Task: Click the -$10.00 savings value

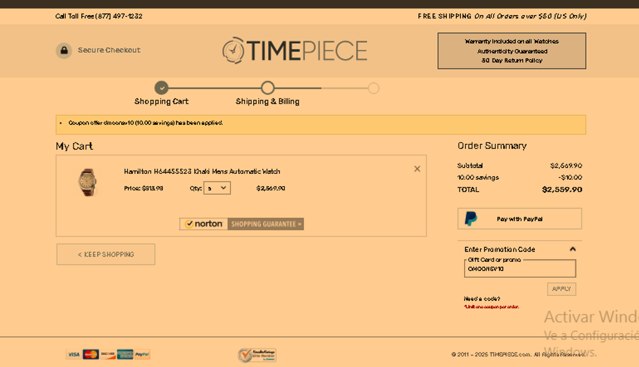Action: pos(570,178)
